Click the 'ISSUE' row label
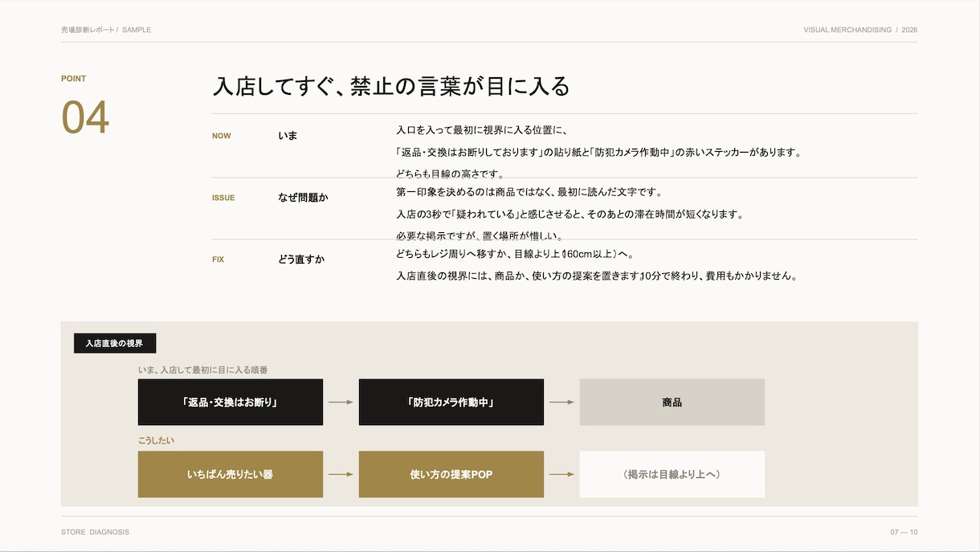 (223, 198)
